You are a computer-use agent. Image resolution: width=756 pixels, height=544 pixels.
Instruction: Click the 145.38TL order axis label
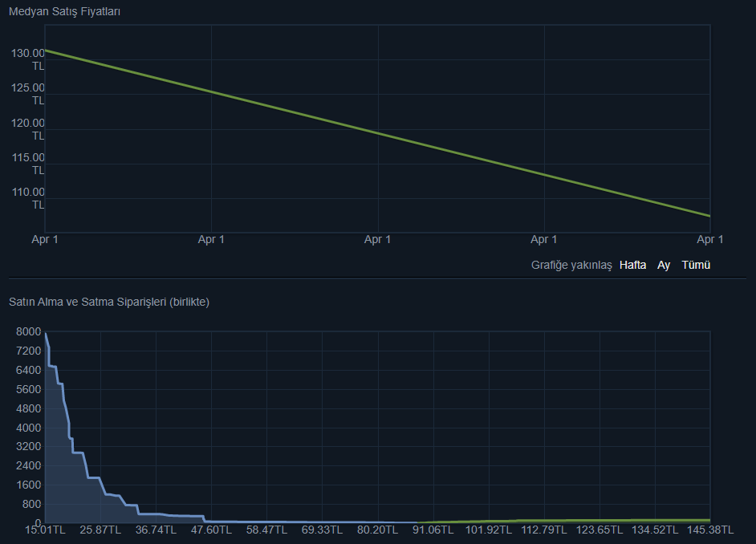click(x=710, y=530)
